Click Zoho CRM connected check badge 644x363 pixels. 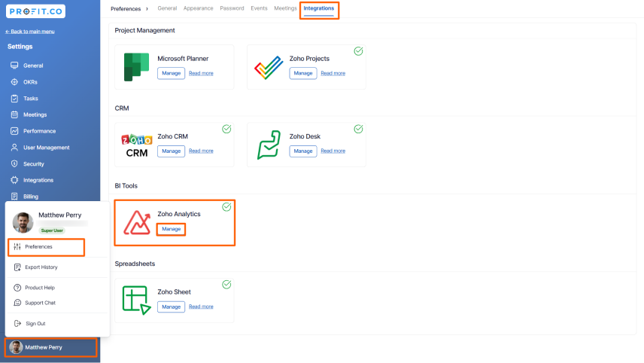pyautogui.click(x=226, y=129)
